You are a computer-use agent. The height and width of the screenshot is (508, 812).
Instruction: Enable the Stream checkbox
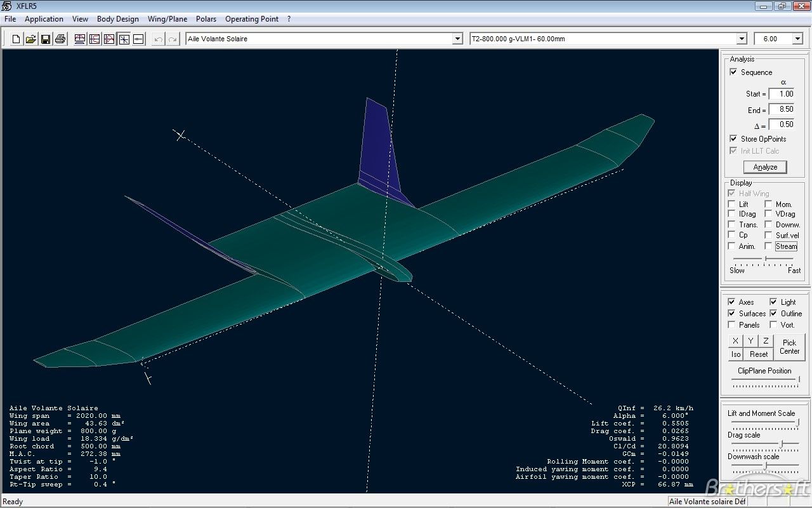(x=768, y=246)
